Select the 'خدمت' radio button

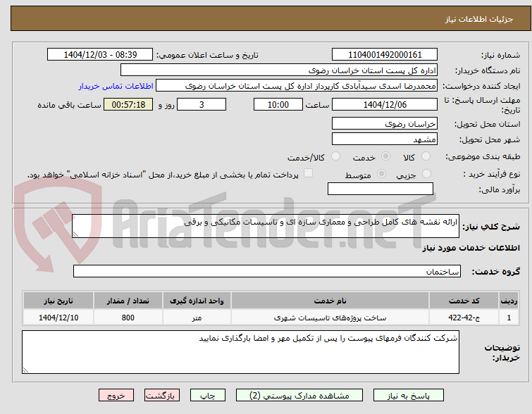[x=385, y=156]
